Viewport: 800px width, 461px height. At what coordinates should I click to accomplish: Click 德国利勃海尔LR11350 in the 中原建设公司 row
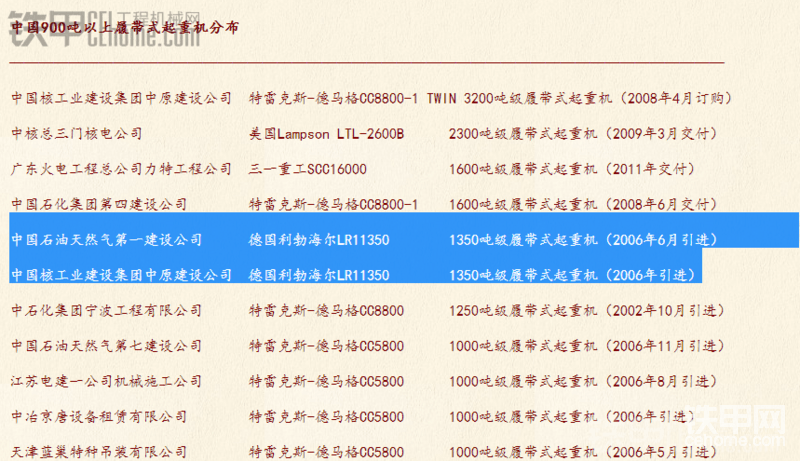point(319,275)
